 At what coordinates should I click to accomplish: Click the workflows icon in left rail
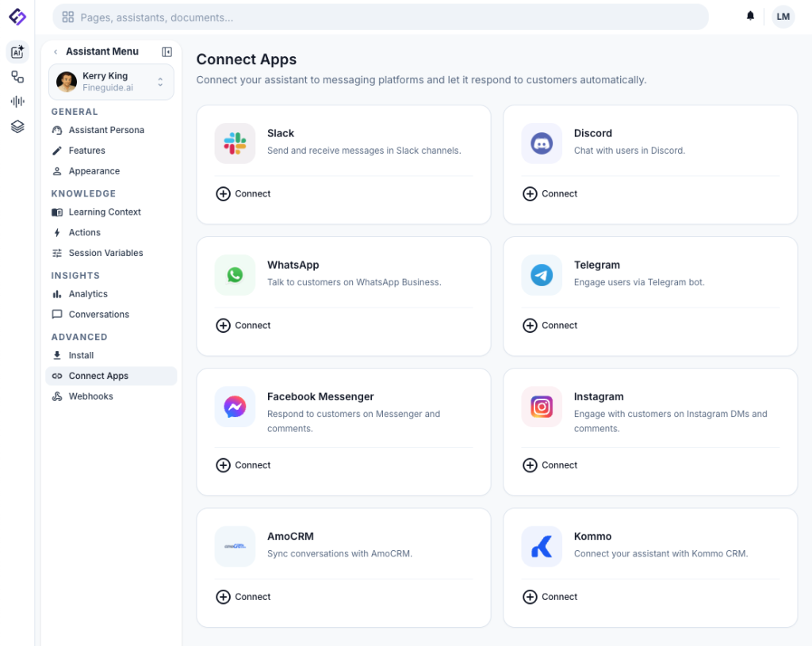tap(17, 77)
